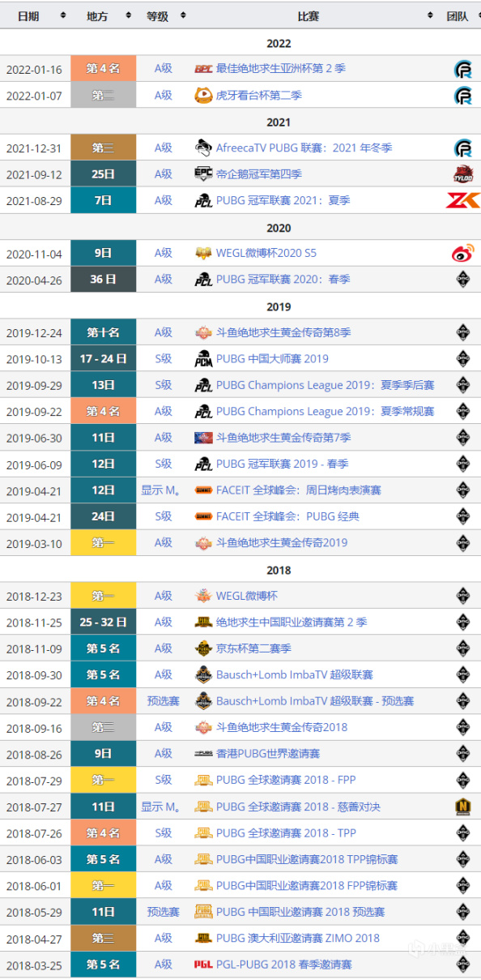Sort the table by the 日期 column header
481x980 pixels.
[x=35, y=15]
